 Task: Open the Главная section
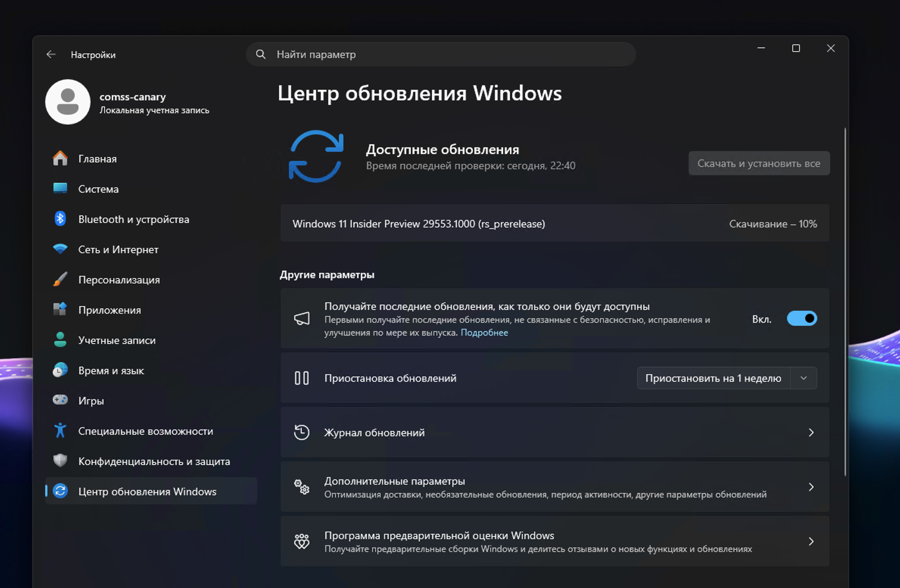point(151,158)
